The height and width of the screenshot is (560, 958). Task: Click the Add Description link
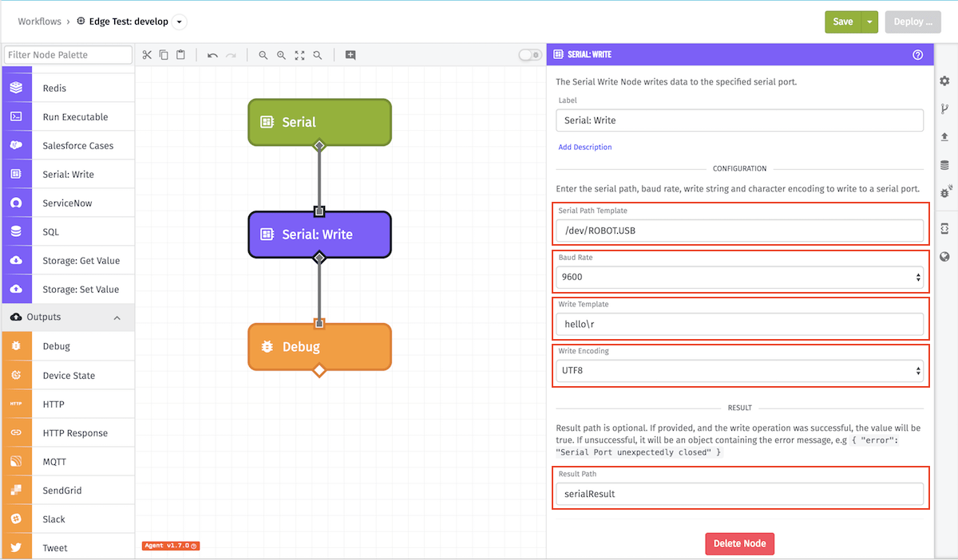click(x=585, y=147)
